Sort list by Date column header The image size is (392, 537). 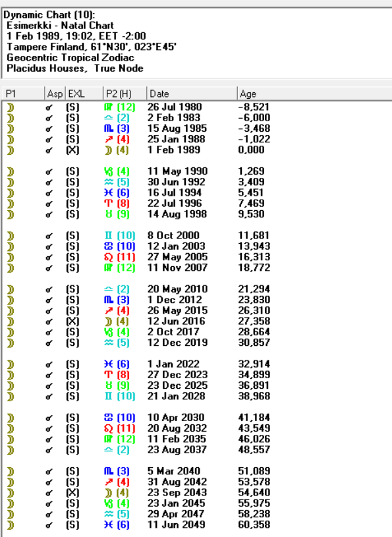point(192,94)
